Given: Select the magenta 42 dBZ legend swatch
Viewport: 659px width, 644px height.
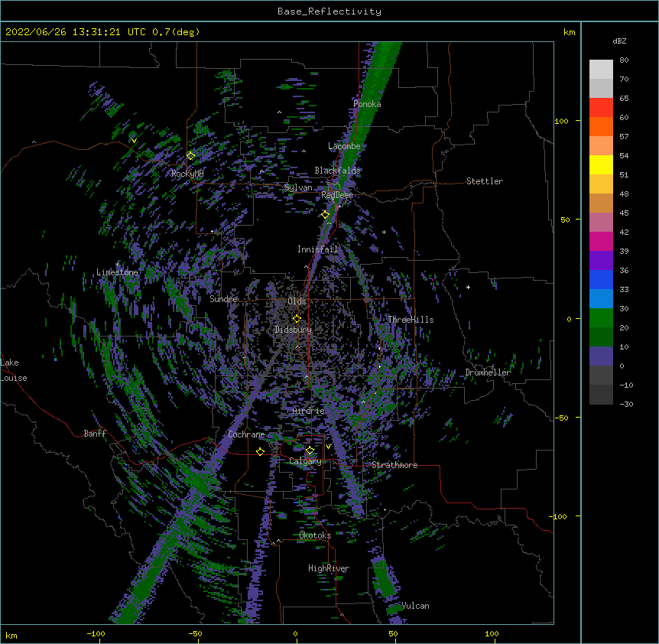Looking at the screenshot, I should click(601, 241).
